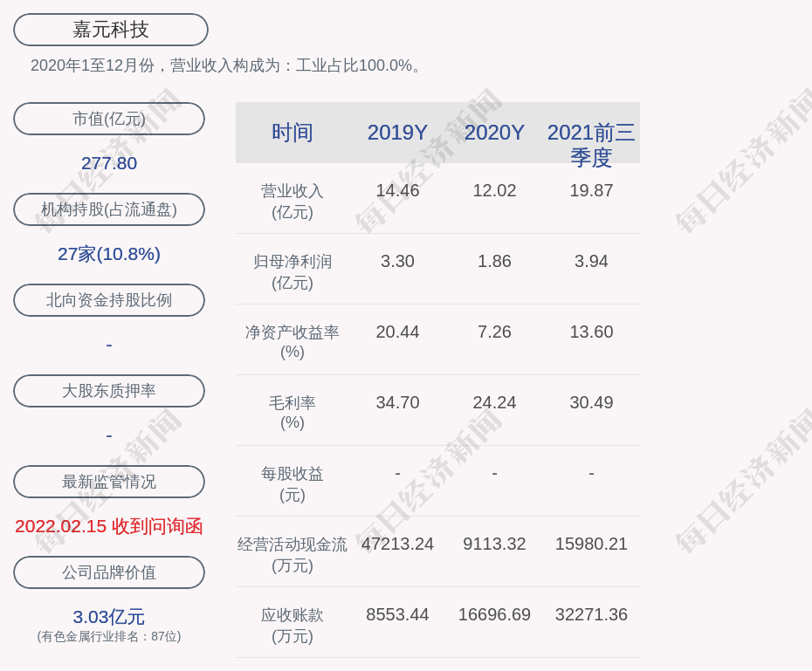Click the 2020年1至12月份 revenue composition sentence
The width and height of the screenshot is (812, 671).
pos(227,65)
